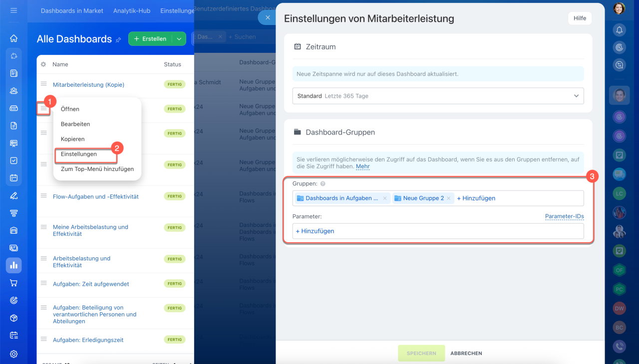639x364 pixels.
Task: Click '+ Hinzufügen' in the Parameter field
Action: click(315, 231)
